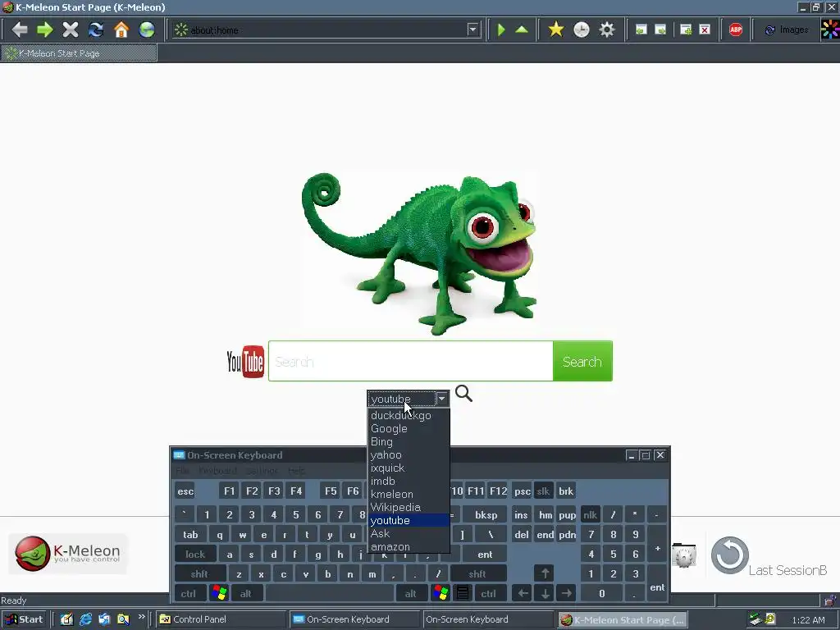This screenshot has width=840, height=630.
Task: Click the K-Meleon logo at bottom left
Action: 67,554
